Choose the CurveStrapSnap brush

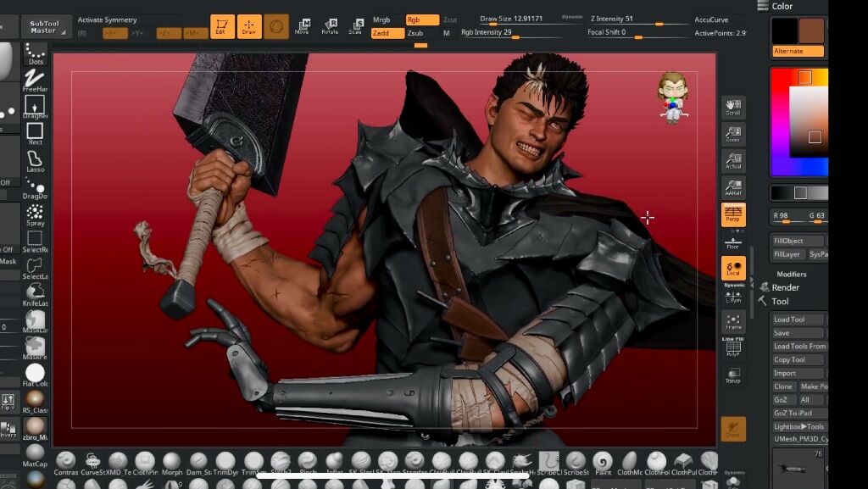[92, 464]
